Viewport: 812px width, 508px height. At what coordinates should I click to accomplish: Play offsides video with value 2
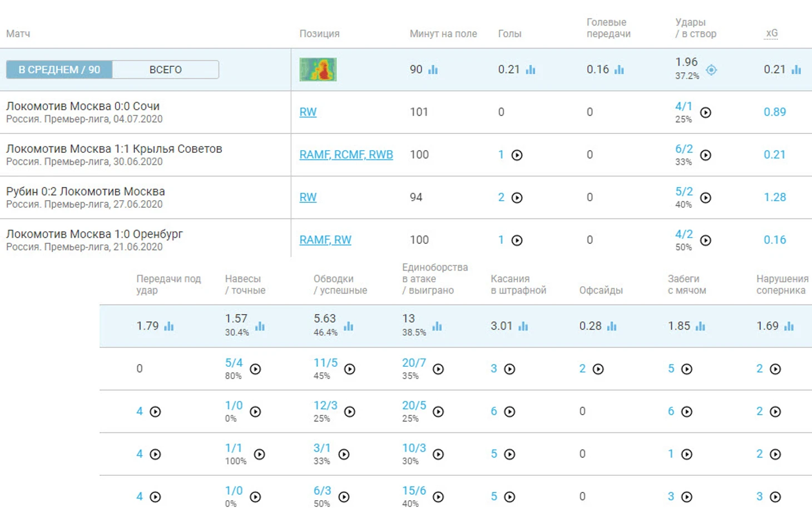click(598, 369)
